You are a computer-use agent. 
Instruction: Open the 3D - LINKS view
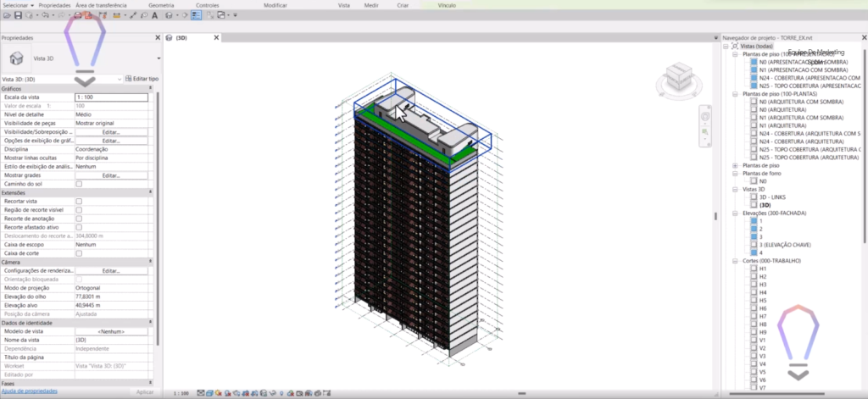[772, 197]
